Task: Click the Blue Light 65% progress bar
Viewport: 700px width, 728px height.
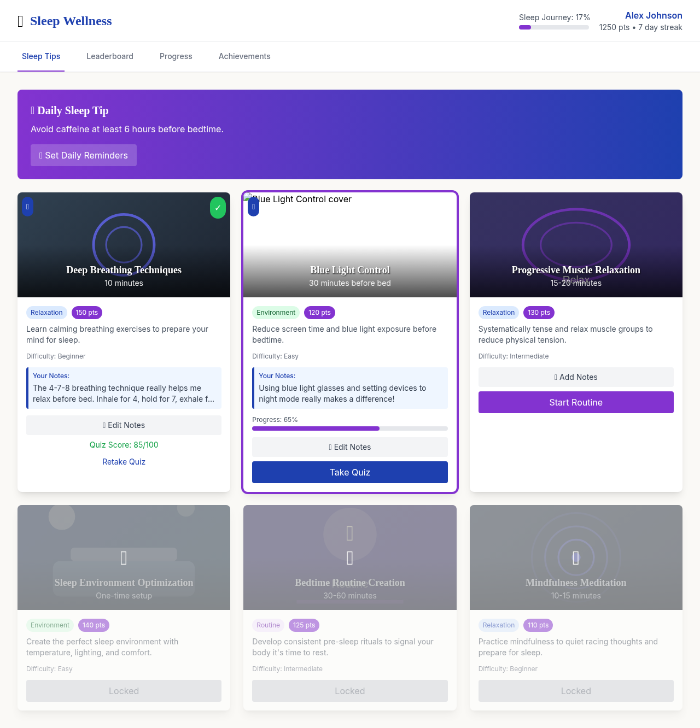Action: 350,428
